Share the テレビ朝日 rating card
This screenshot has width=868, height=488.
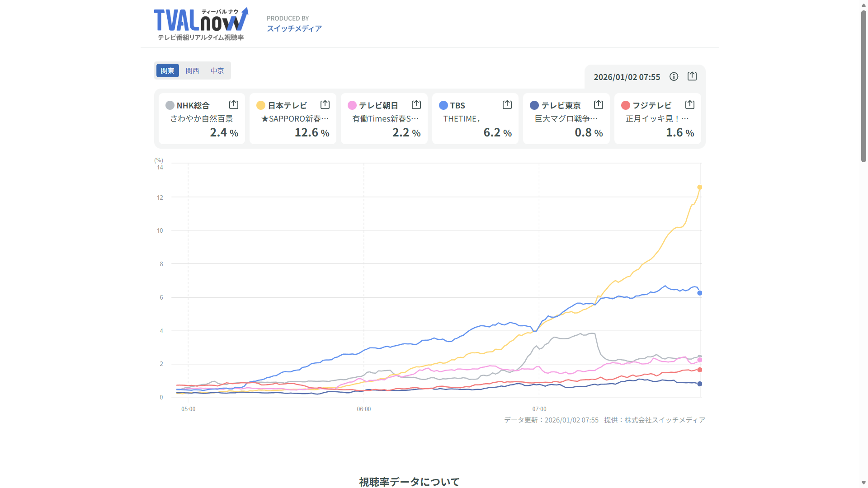click(416, 105)
